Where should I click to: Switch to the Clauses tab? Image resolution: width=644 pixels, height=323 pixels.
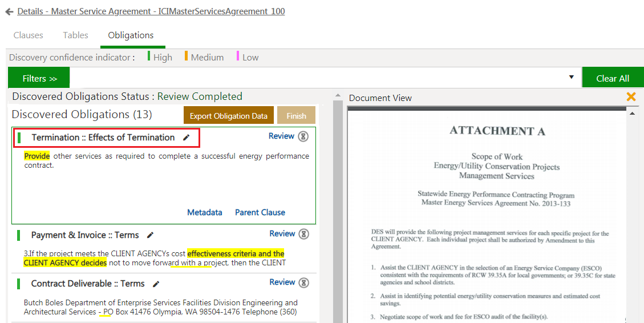[x=29, y=35]
